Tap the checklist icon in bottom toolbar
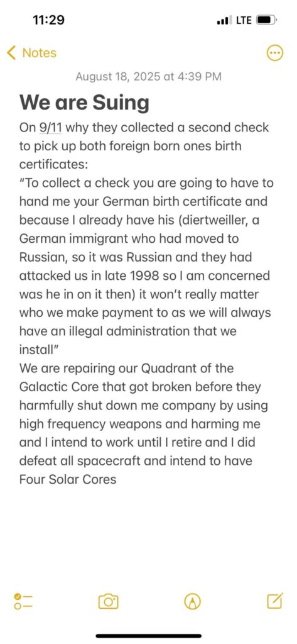The height and width of the screenshot is (644, 297). pos(23,601)
